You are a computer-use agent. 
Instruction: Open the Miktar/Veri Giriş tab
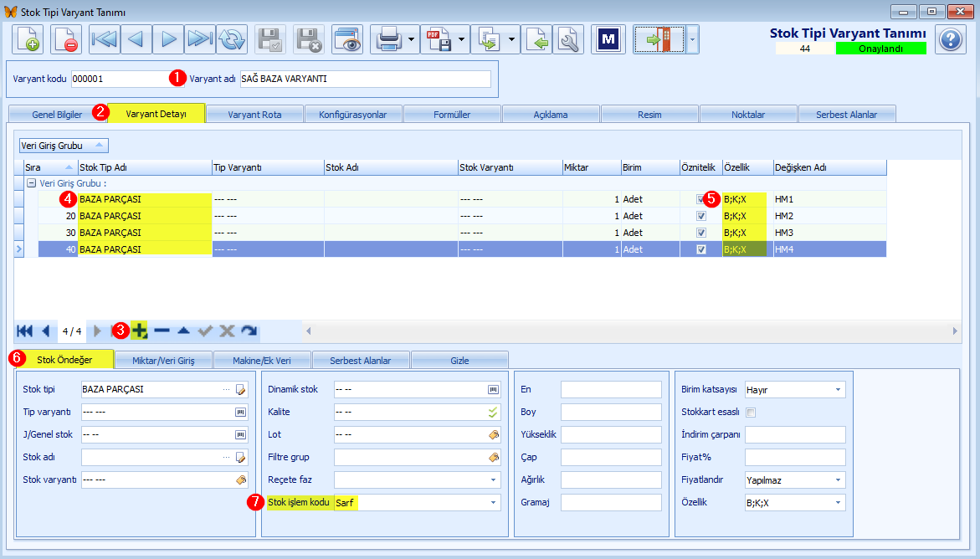point(163,360)
